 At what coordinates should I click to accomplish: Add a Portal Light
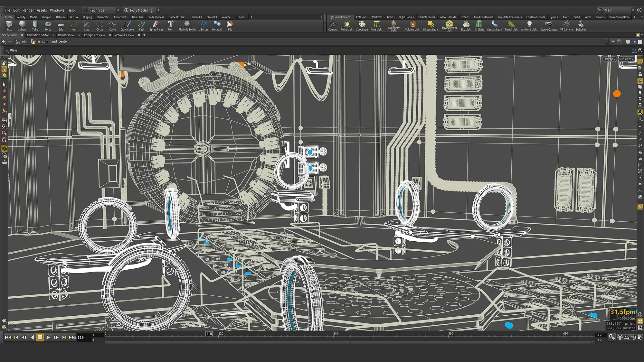(511, 25)
